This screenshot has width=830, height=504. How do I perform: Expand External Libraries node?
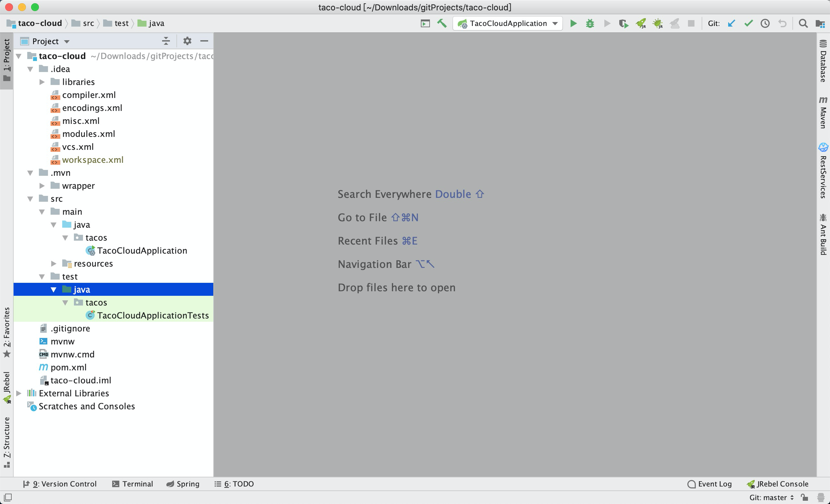(x=19, y=393)
